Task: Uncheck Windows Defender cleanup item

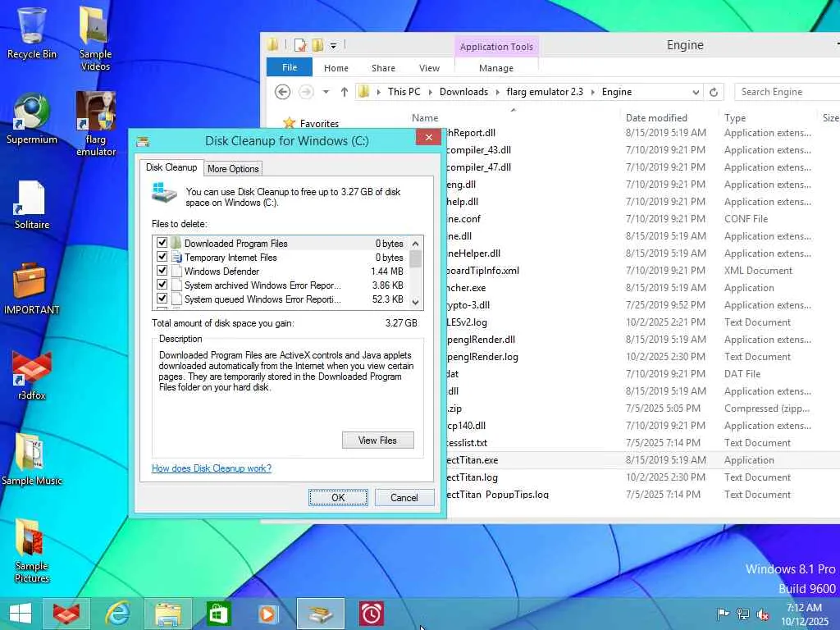Action: click(x=162, y=271)
